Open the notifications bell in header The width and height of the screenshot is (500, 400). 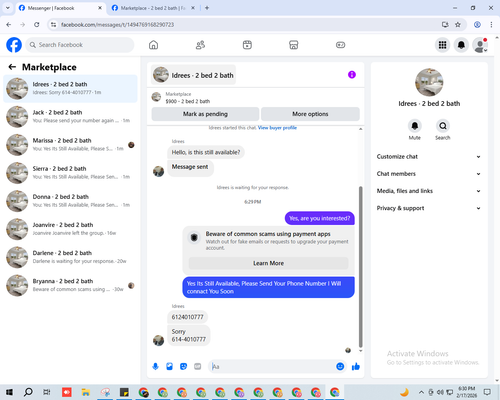[461, 45]
